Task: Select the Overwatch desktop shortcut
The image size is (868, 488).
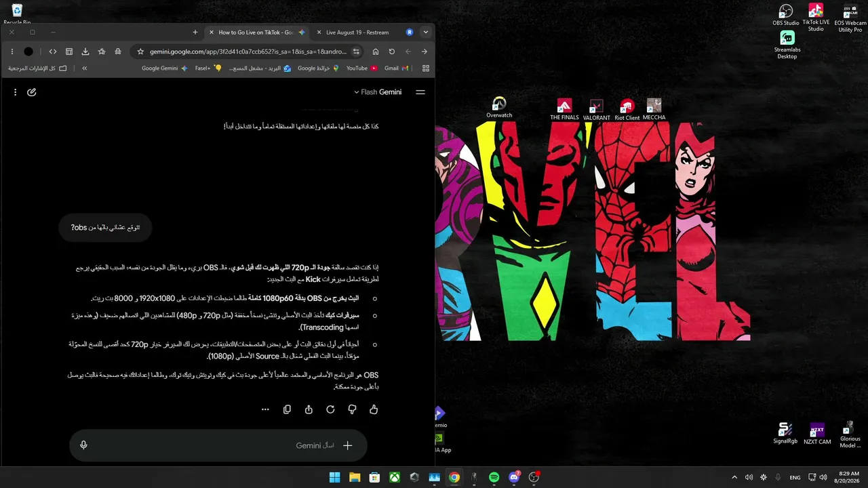Action: pyautogui.click(x=499, y=108)
